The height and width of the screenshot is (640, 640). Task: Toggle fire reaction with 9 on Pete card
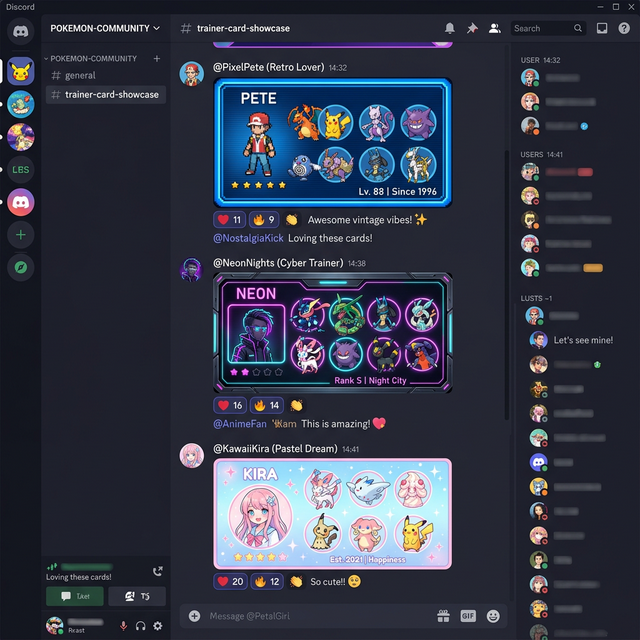pyautogui.click(x=264, y=220)
